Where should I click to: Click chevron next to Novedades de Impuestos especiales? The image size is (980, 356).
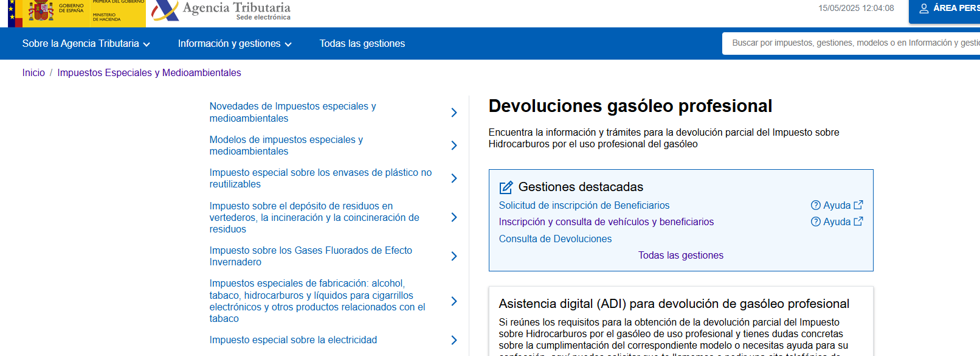pyautogui.click(x=454, y=113)
